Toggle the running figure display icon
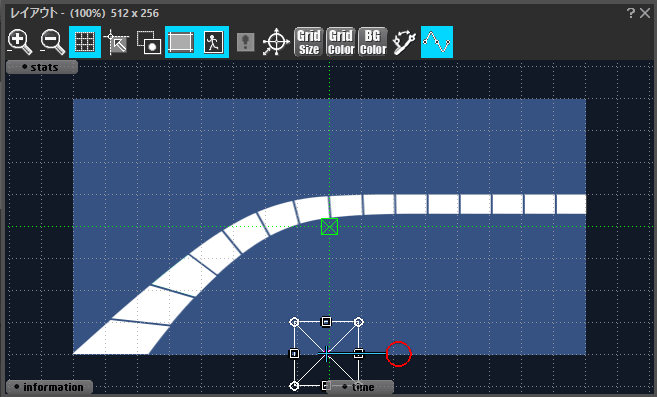 coord(213,42)
